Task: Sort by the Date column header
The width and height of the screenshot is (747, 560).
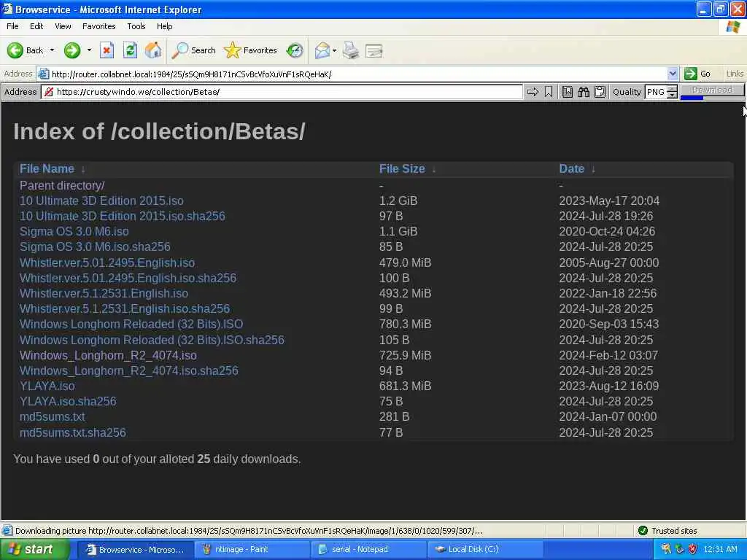Action: [x=571, y=168]
